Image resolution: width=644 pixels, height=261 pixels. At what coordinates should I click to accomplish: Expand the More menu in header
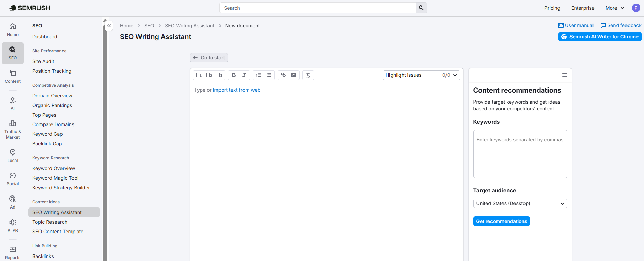[615, 8]
